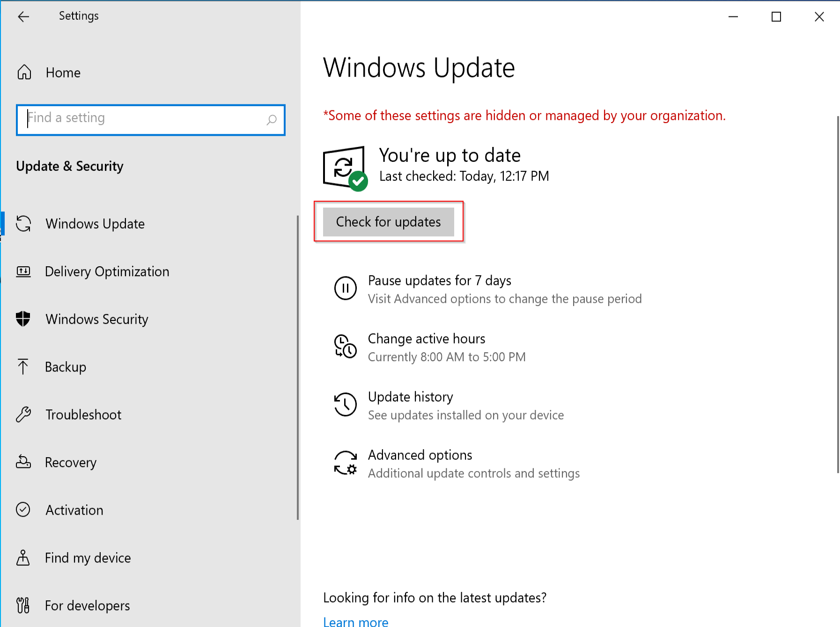The height and width of the screenshot is (627, 840).
Task: Click 'Looking for info on the latest updates?'
Action: point(435,598)
